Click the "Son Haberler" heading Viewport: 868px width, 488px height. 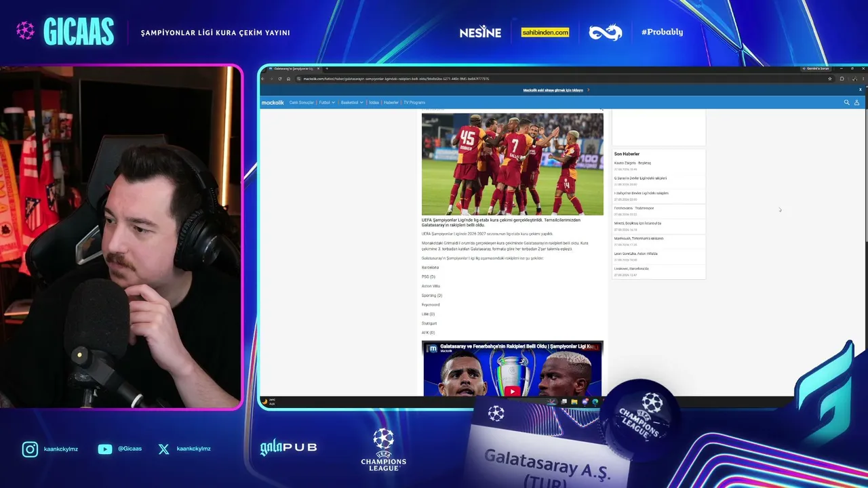click(x=627, y=154)
